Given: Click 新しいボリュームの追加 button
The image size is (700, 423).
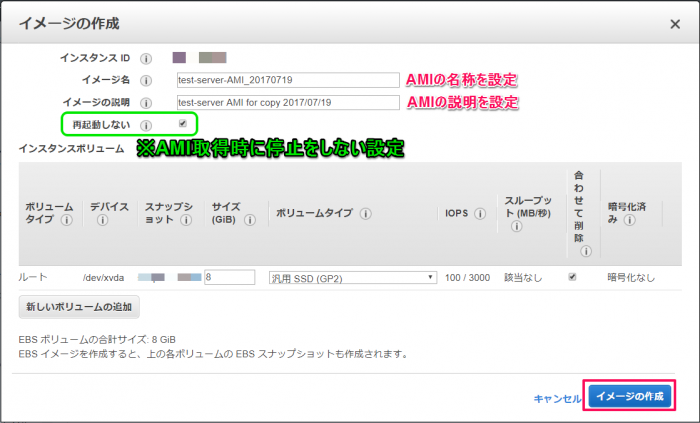Looking at the screenshot, I should click(79, 307).
